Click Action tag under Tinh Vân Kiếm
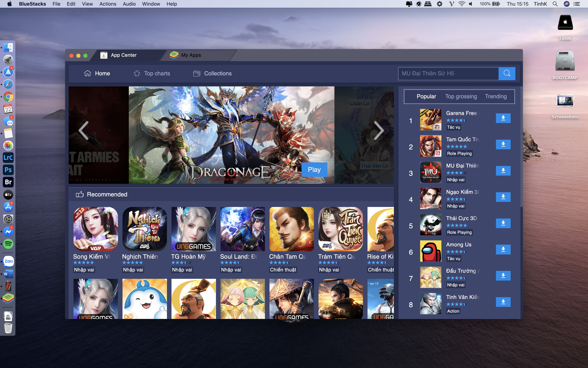This screenshot has width=588, height=368. pos(453,311)
